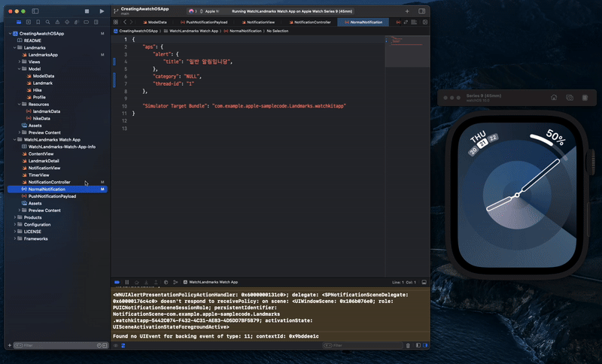Image resolution: width=602 pixels, height=364 pixels.
Task: Open the related items grid menu
Action: pyautogui.click(x=116, y=23)
